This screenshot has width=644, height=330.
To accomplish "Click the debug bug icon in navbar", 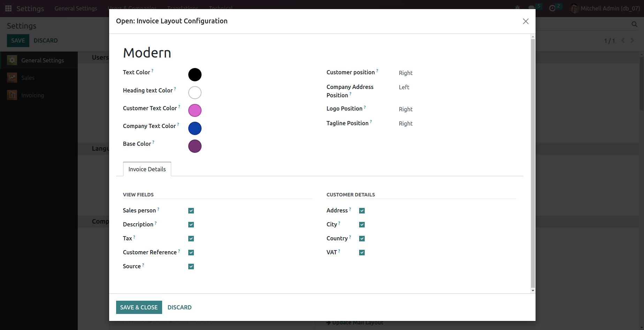I will pos(517,8).
